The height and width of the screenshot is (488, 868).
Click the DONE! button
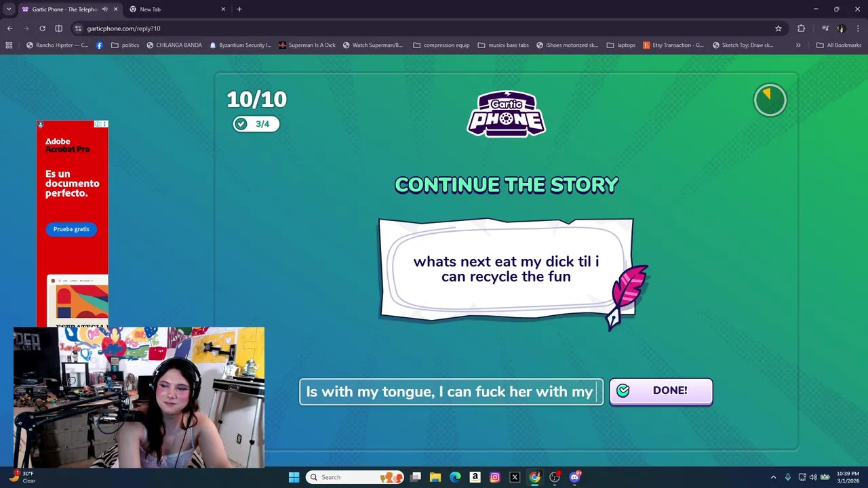[x=660, y=390]
